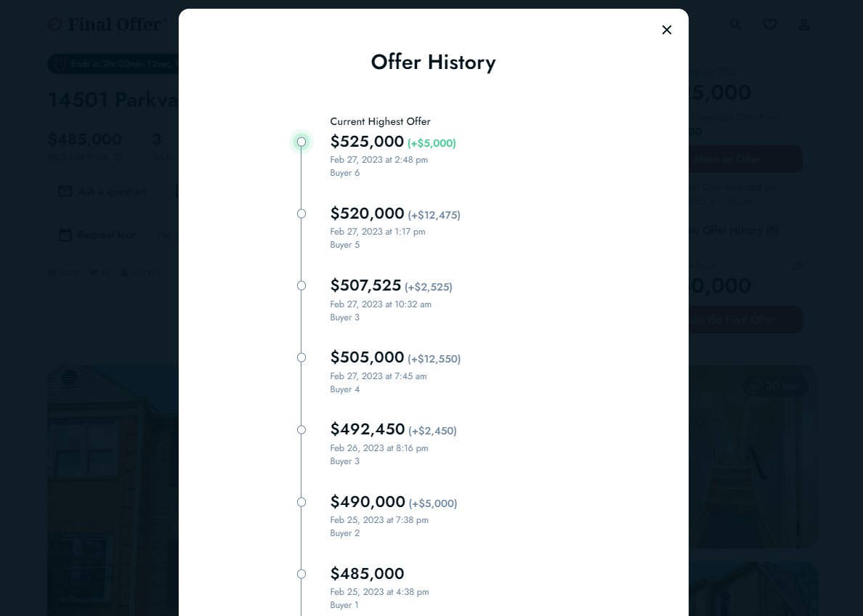Click the Final Offer logo icon
The width and height of the screenshot is (863, 616).
[54, 24]
